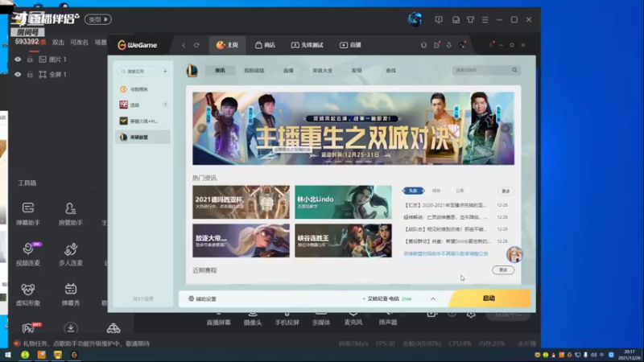Go back with WeGame's back arrow
The width and height of the screenshot is (644, 362).
coord(184,45)
